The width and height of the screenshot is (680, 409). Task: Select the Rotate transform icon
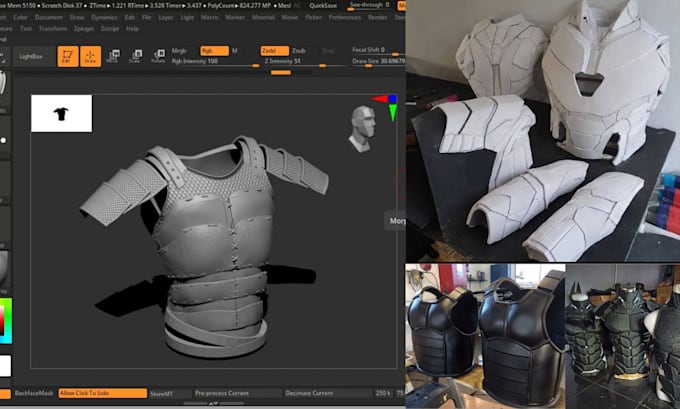(158, 56)
